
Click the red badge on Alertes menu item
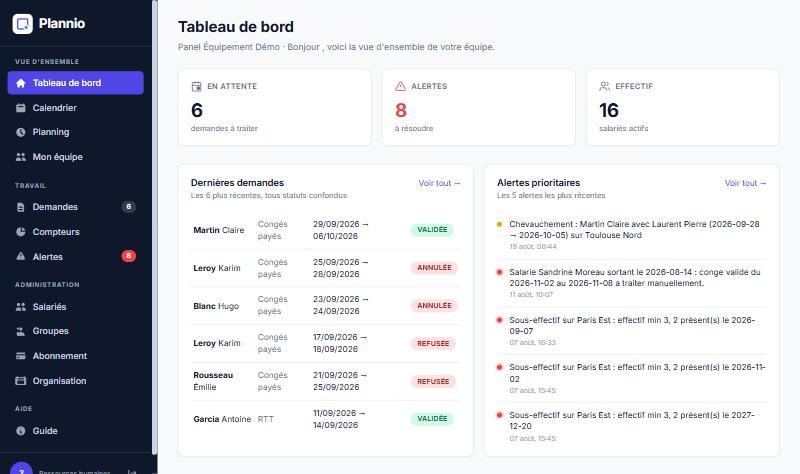[129, 256]
